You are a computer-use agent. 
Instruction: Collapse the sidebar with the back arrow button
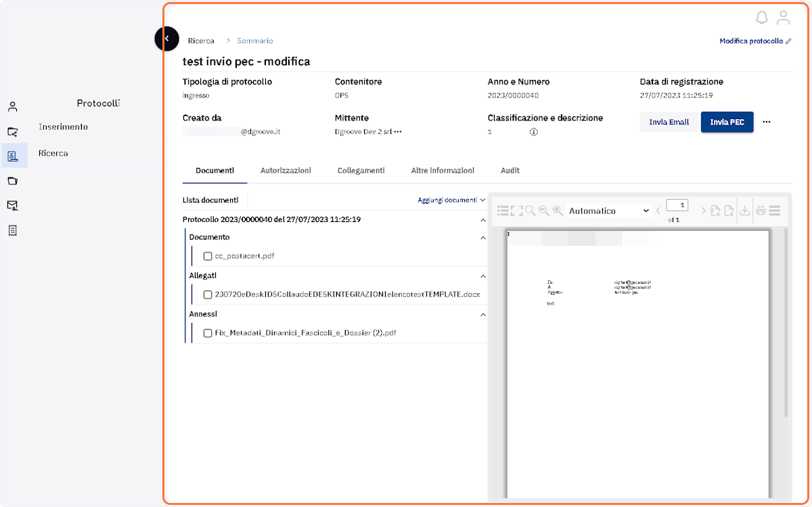point(166,39)
